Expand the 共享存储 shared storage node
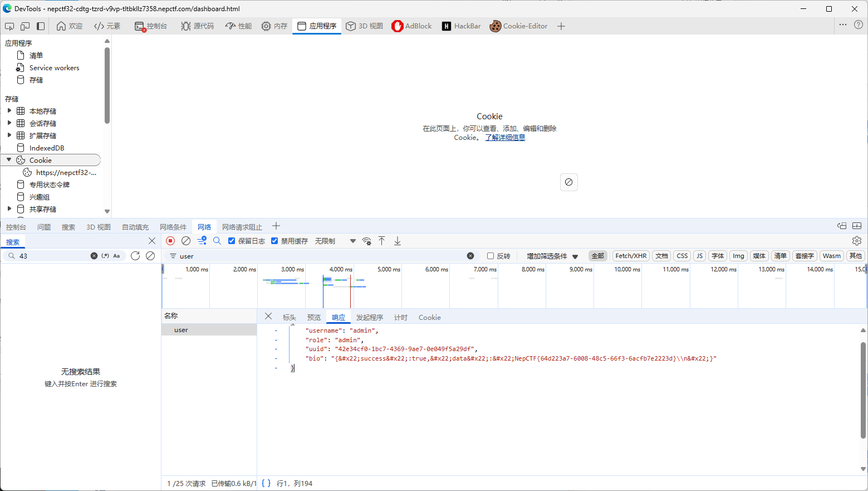The image size is (868, 491). 9,209
